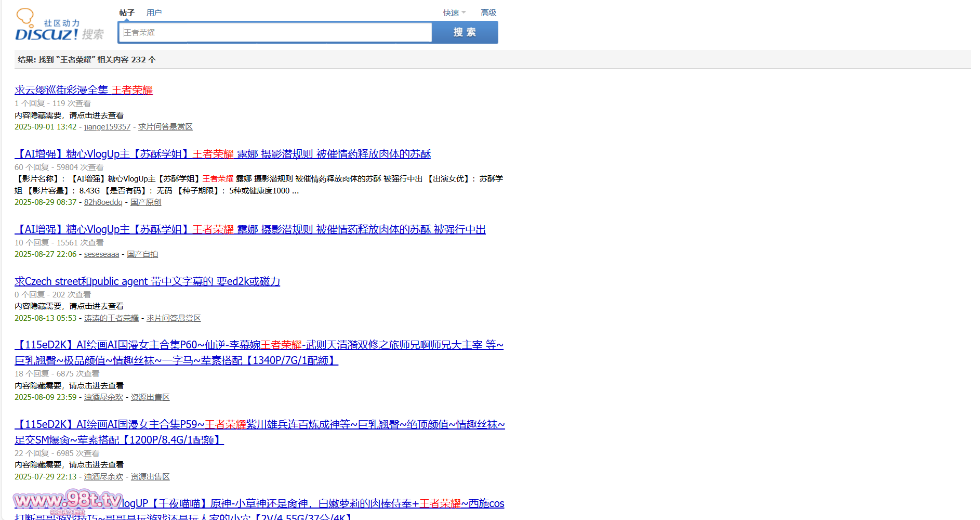
Task: Open the 高级 advanced search link
Action: coord(488,12)
